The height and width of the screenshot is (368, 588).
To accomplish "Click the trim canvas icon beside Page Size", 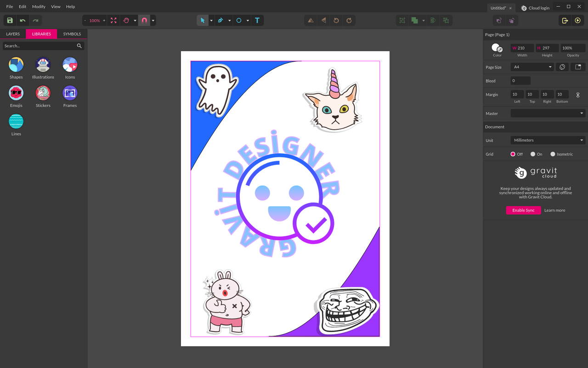I will [x=578, y=67].
